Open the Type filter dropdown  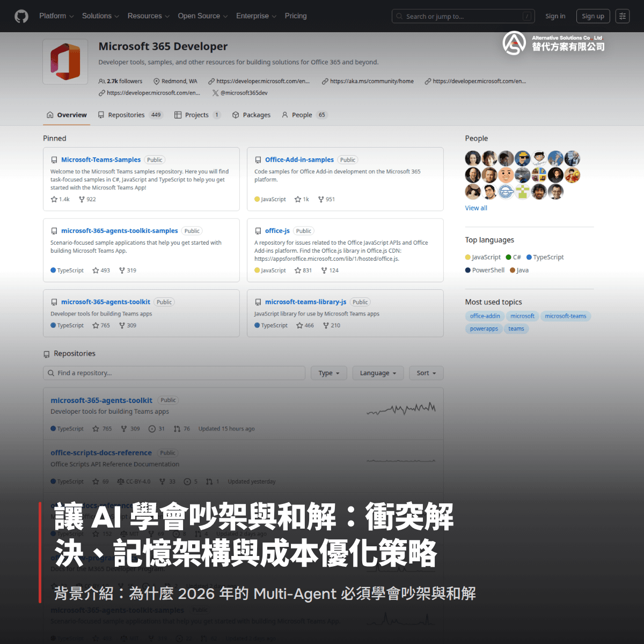(x=329, y=373)
